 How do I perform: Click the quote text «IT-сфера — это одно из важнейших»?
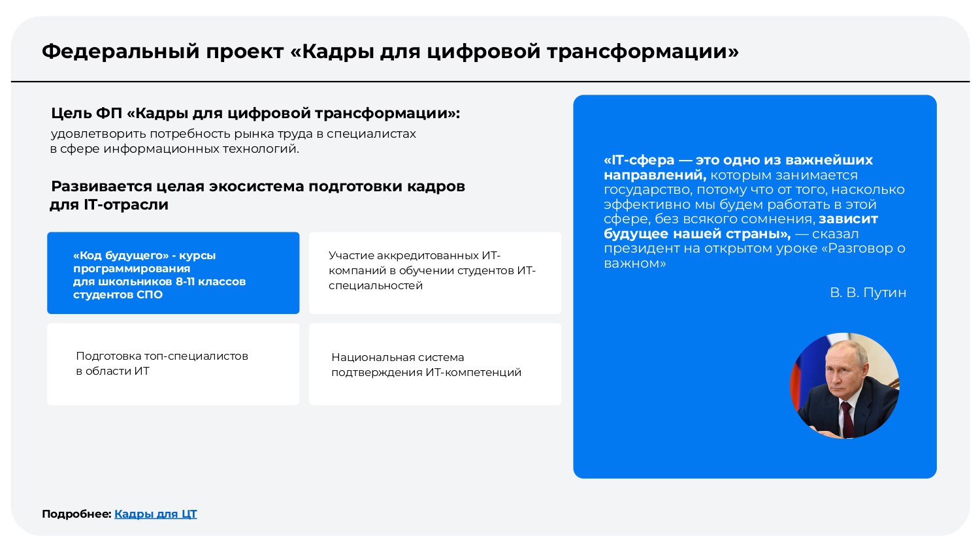(x=738, y=160)
